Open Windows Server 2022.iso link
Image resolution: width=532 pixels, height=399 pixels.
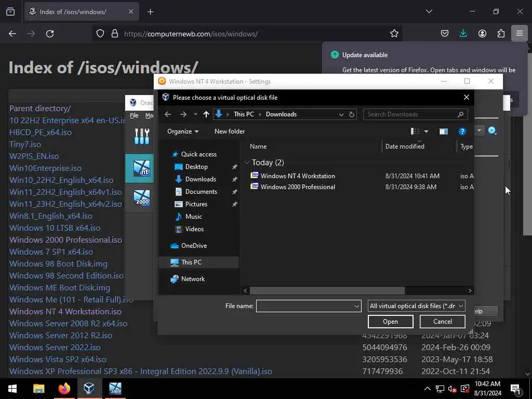pos(55,347)
